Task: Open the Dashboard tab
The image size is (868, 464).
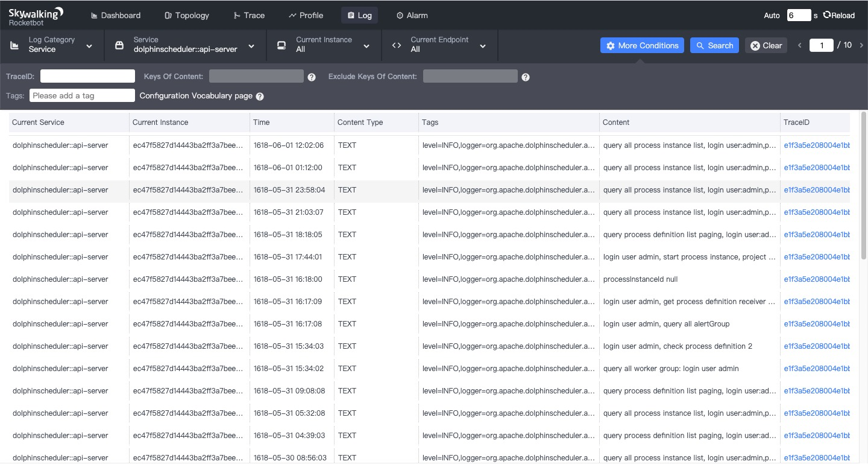Action: (x=116, y=15)
